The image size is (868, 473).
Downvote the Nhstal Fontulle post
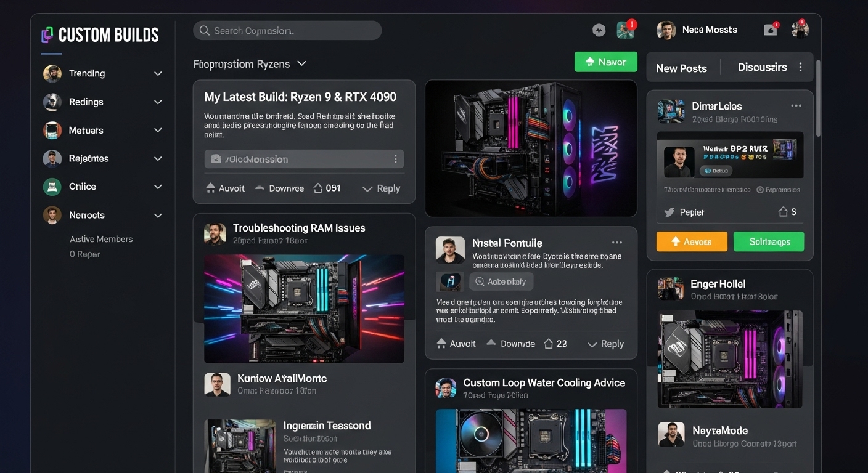[x=511, y=344]
